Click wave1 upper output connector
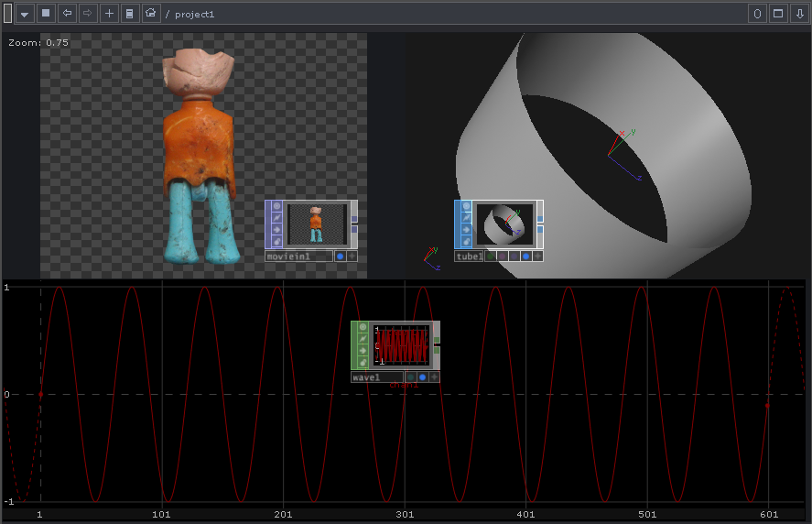The height and width of the screenshot is (524, 812). coord(437,340)
